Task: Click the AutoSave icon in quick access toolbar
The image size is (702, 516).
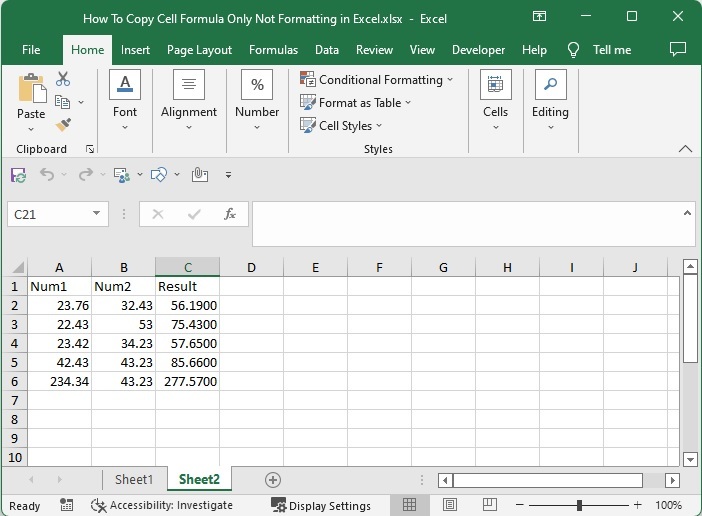Action: tap(18, 175)
